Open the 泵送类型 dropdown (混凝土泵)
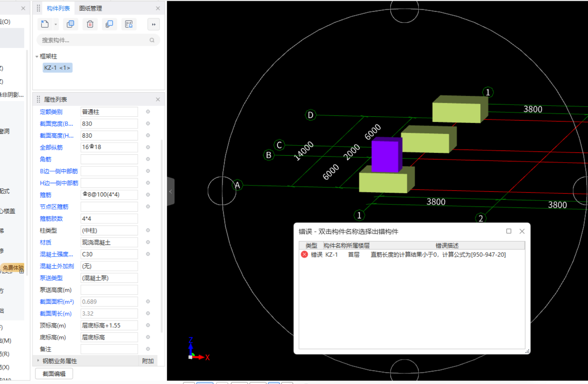Screen dimensions: 588x384 coord(109,278)
